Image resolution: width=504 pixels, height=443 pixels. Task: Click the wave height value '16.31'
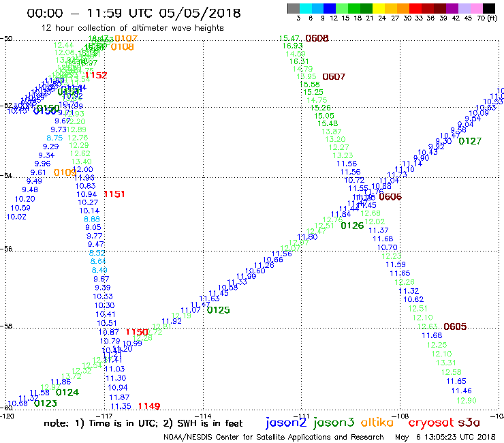coord(299,61)
